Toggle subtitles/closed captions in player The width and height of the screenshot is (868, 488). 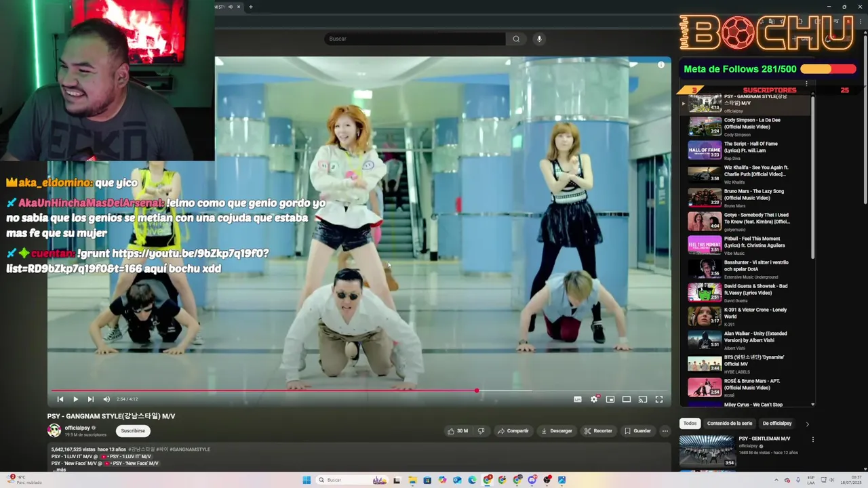tap(578, 399)
